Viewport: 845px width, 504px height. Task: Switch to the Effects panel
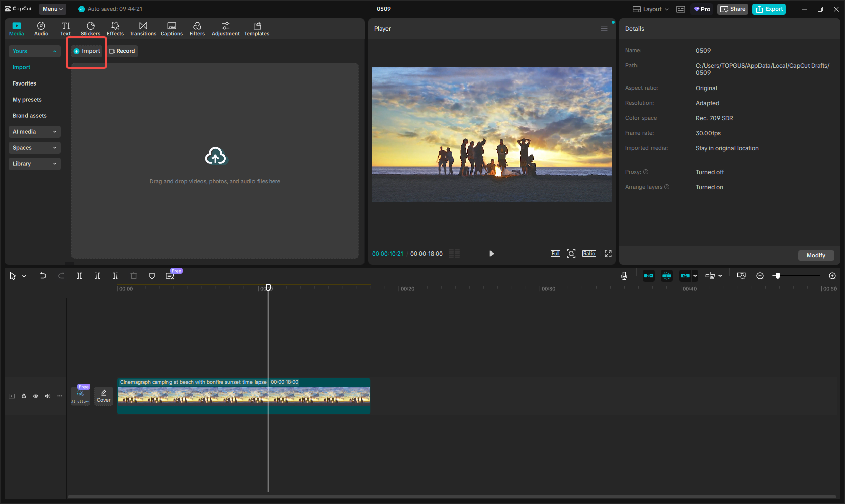coord(115,28)
